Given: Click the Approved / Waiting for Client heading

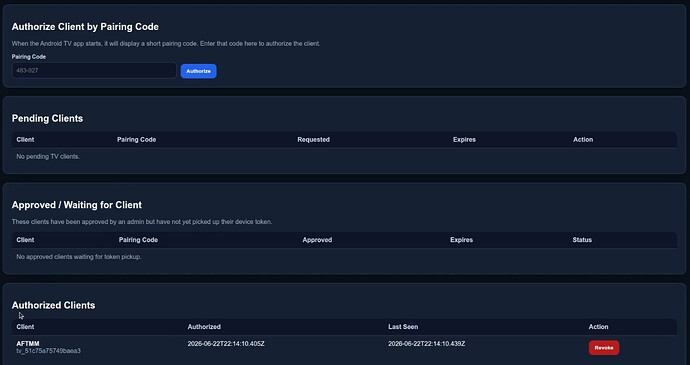Looking at the screenshot, I should [77, 205].
